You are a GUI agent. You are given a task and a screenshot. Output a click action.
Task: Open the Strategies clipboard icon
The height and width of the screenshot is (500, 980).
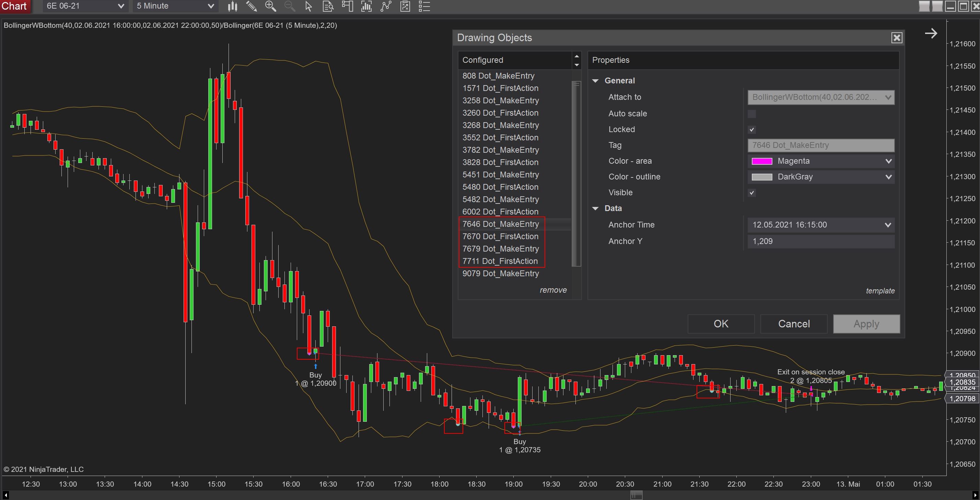[405, 6]
